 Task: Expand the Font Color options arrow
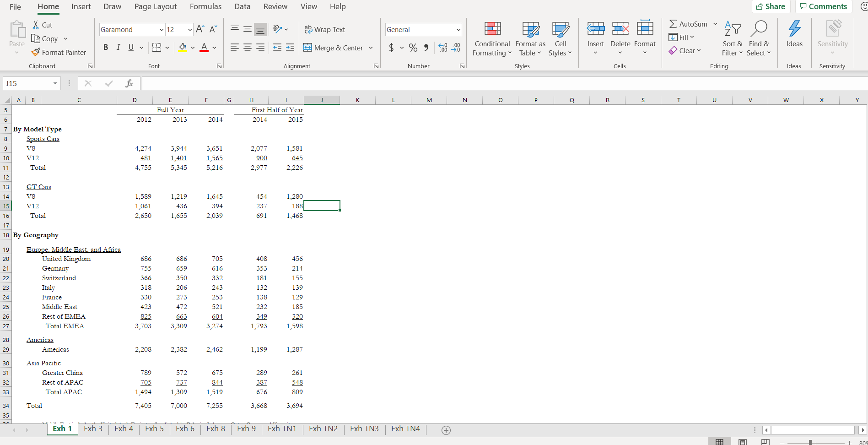pos(214,48)
